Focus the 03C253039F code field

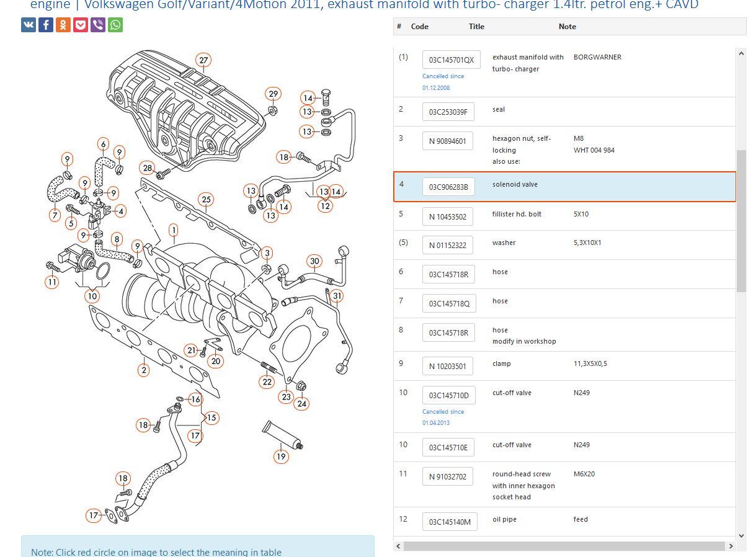pyautogui.click(x=448, y=112)
